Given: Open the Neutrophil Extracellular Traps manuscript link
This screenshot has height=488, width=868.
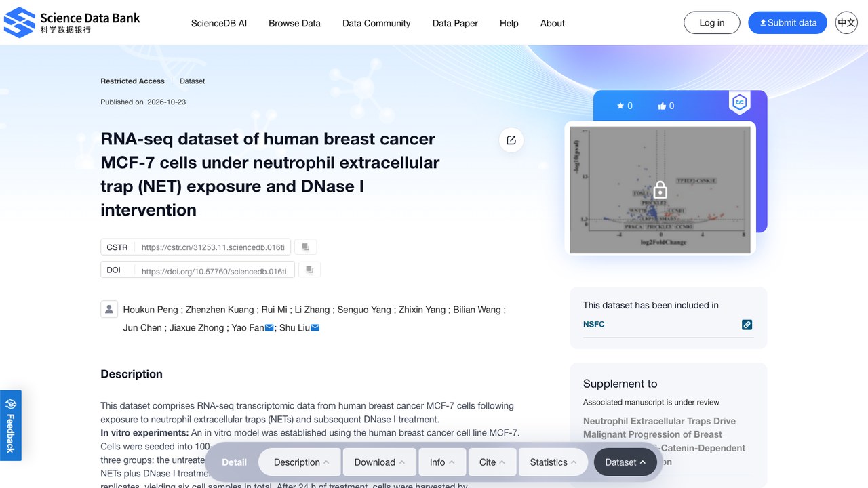Looking at the screenshot, I should [664, 441].
